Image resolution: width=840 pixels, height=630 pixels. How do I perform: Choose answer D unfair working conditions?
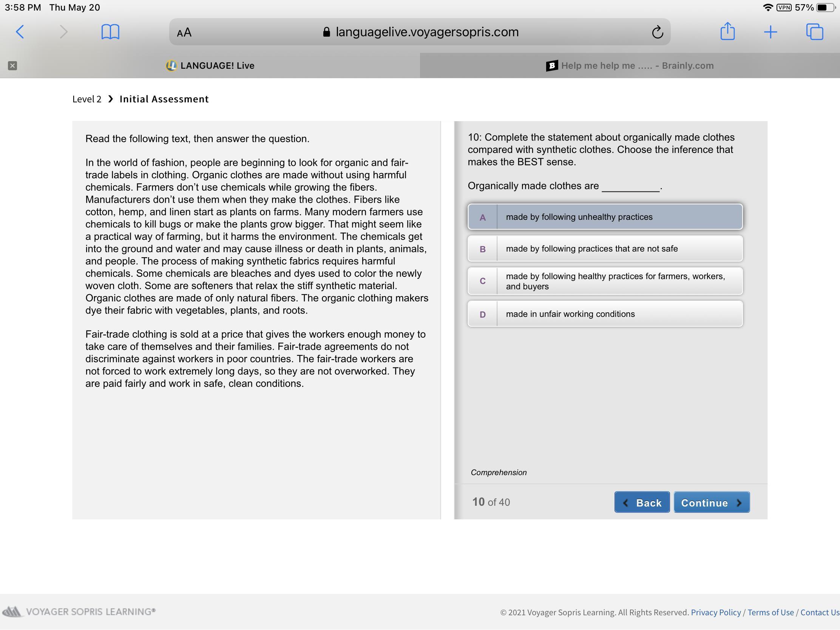pyautogui.click(x=605, y=314)
